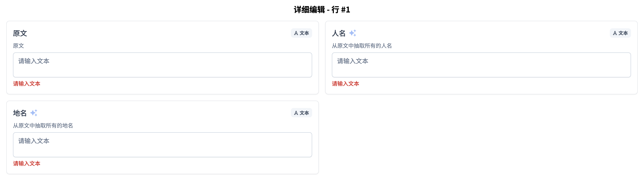Image resolution: width=644 pixels, height=182 pixels.
Task: Click inside the 原文 text input box
Action: pyautogui.click(x=162, y=65)
